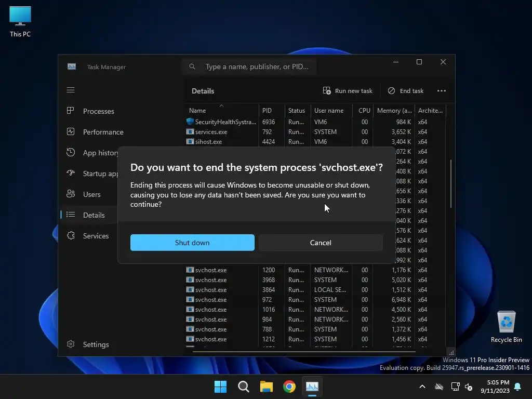
Task: Sort by User name column header
Action: click(x=331, y=111)
